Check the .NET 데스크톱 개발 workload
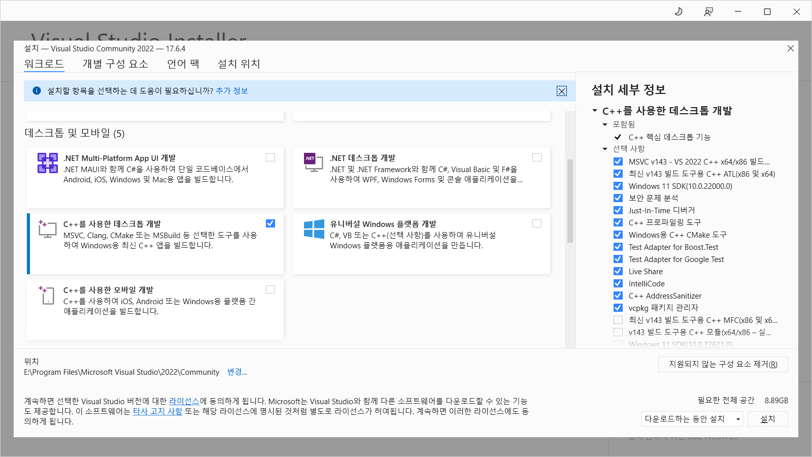Screen dimensions: 812x457 pyautogui.click(x=536, y=158)
